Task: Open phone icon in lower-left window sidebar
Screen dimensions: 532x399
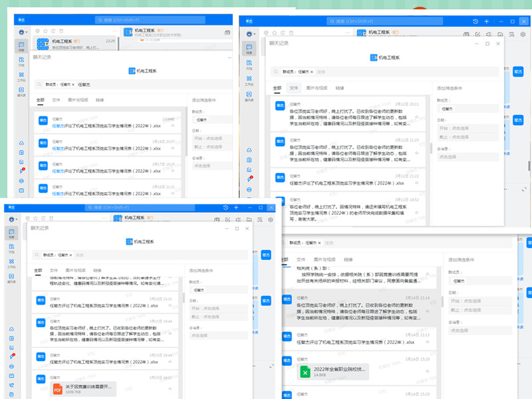Action: click(x=11, y=385)
